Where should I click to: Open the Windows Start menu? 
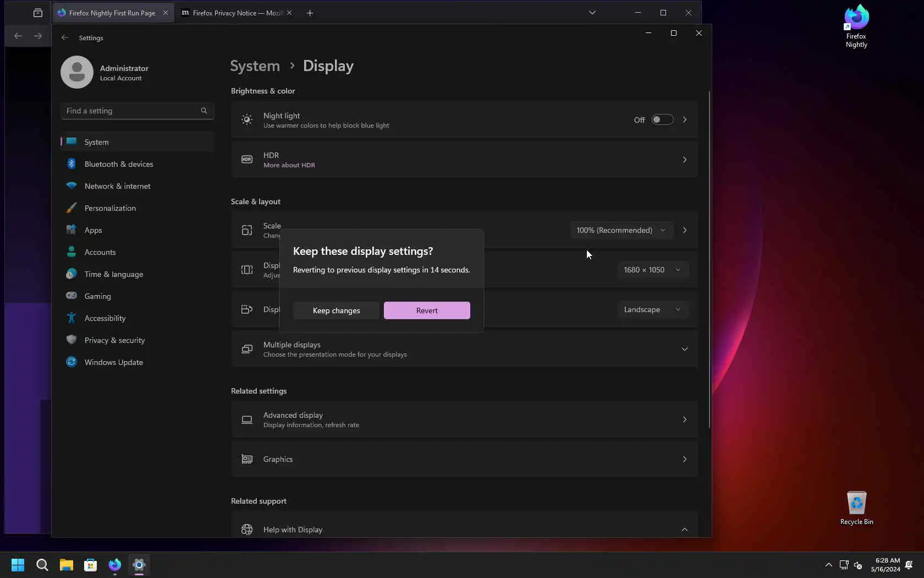point(18,565)
